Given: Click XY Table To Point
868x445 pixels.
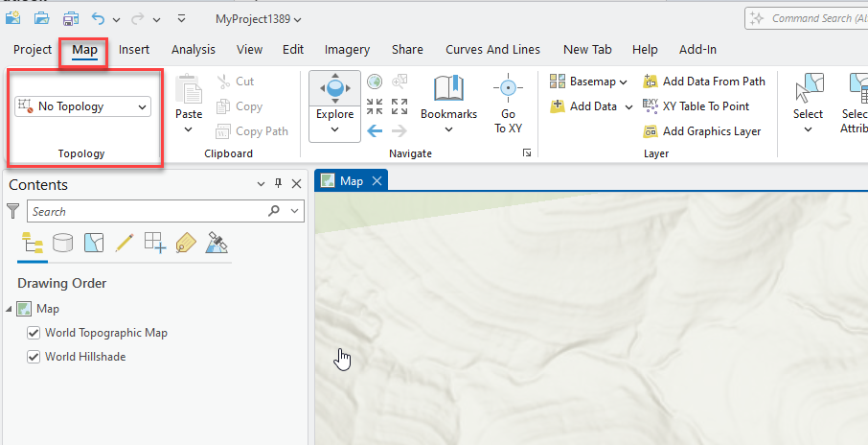Looking at the screenshot, I should click(696, 106).
